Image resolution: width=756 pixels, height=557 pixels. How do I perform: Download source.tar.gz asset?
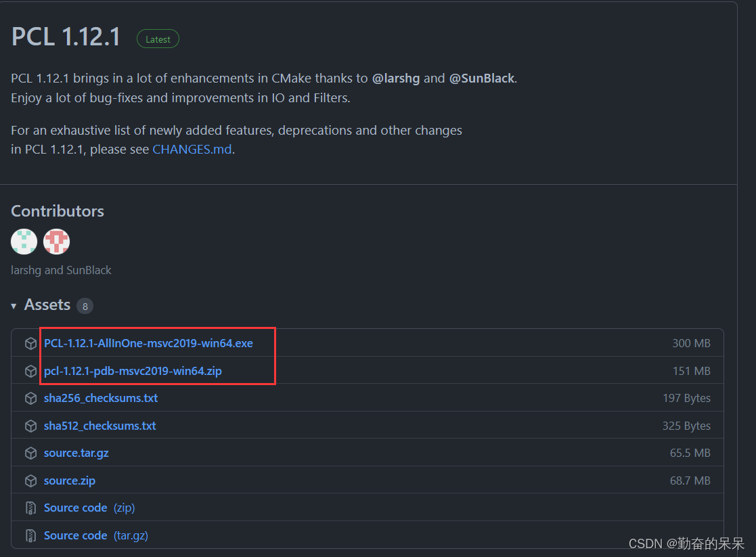click(76, 453)
